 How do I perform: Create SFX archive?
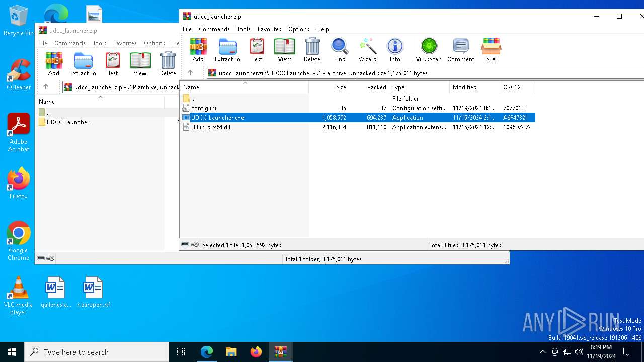(491, 50)
